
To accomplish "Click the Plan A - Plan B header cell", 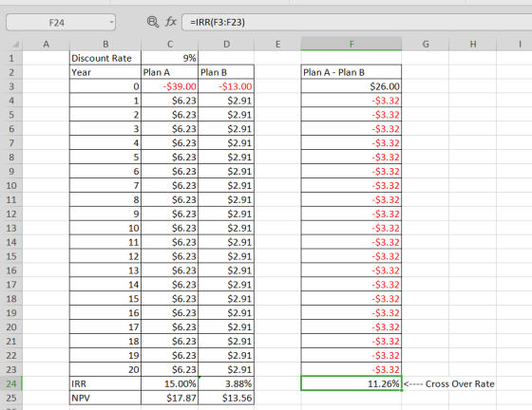I will [x=351, y=72].
